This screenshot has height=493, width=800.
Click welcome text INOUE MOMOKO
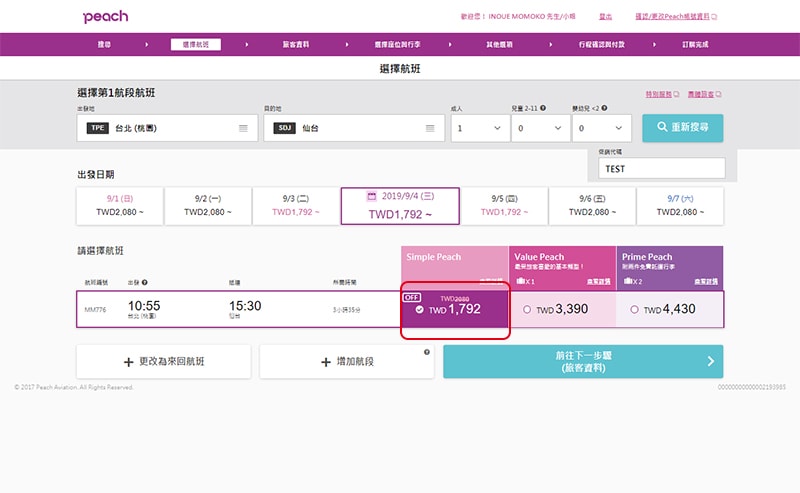(x=518, y=16)
